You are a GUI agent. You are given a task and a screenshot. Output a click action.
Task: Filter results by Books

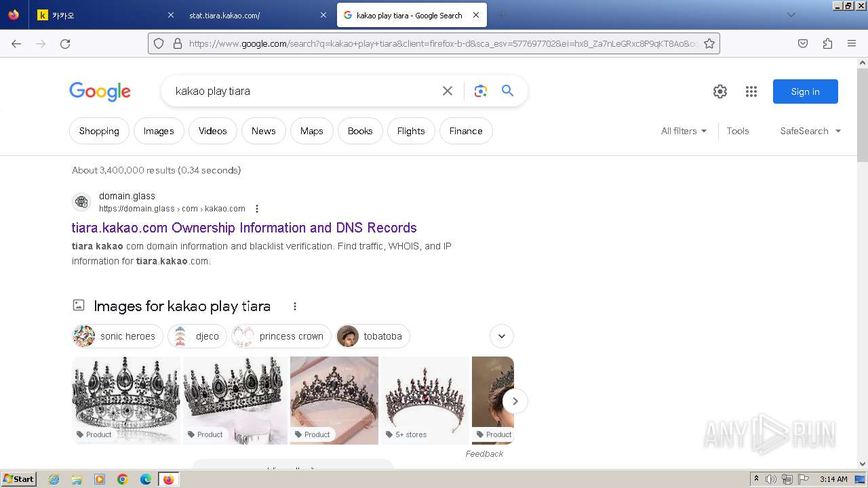coord(360,131)
